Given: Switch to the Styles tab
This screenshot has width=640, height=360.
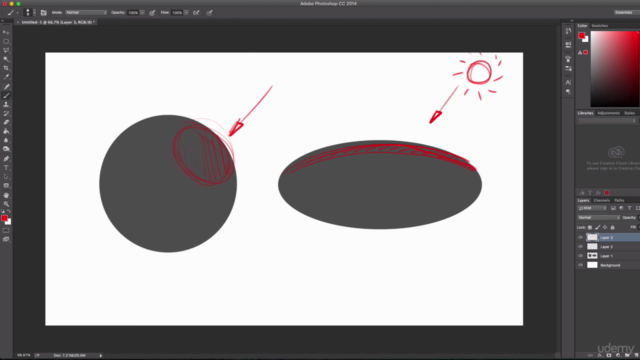Looking at the screenshot, I should pos(629,113).
